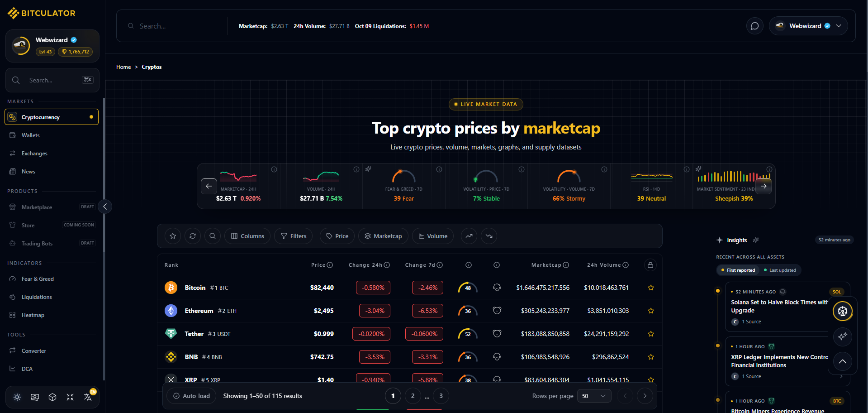Image resolution: width=868 pixels, height=413 pixels.
Task: Click the Ethereum coin logo
Action: (x=171, y=311)
